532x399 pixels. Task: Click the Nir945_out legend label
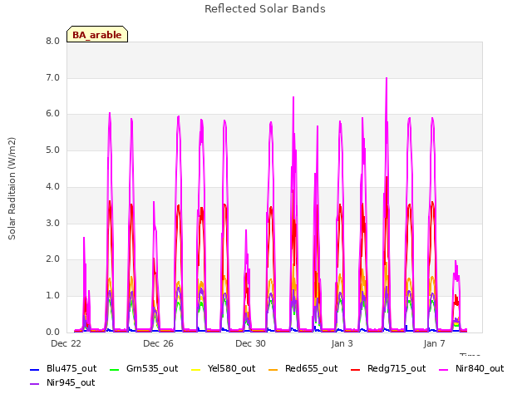click(x=71, y=383)
